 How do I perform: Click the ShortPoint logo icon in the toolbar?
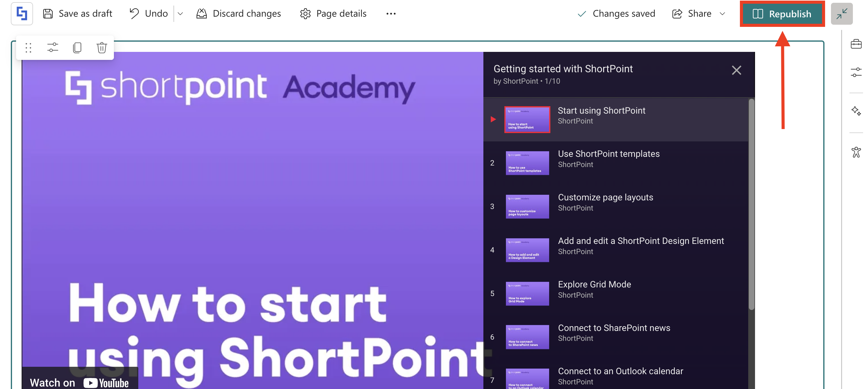22,14
